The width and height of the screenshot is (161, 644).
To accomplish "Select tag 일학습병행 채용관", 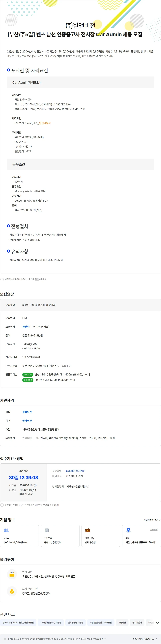I will [x=75, y=622].
